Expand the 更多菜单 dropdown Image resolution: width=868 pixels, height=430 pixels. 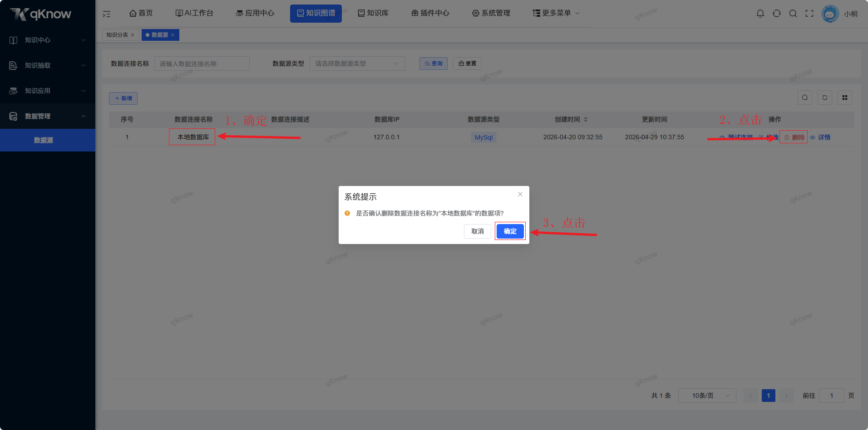pos(556,13)
